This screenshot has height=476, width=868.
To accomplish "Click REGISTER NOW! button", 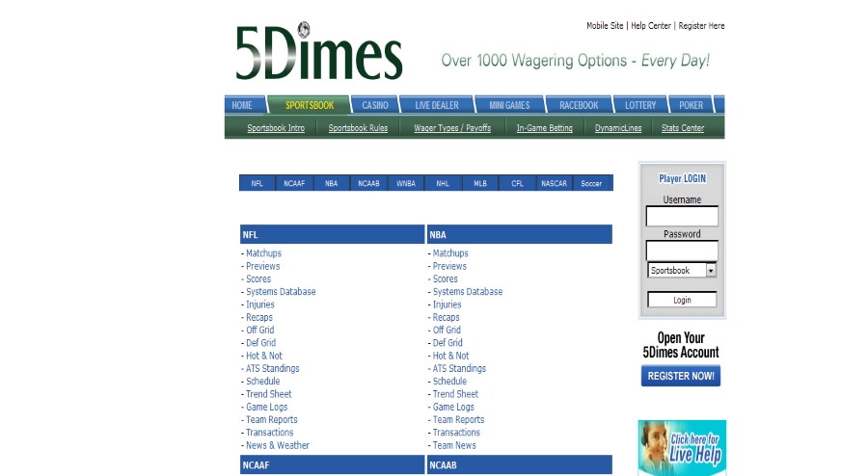I will [681, 376].
